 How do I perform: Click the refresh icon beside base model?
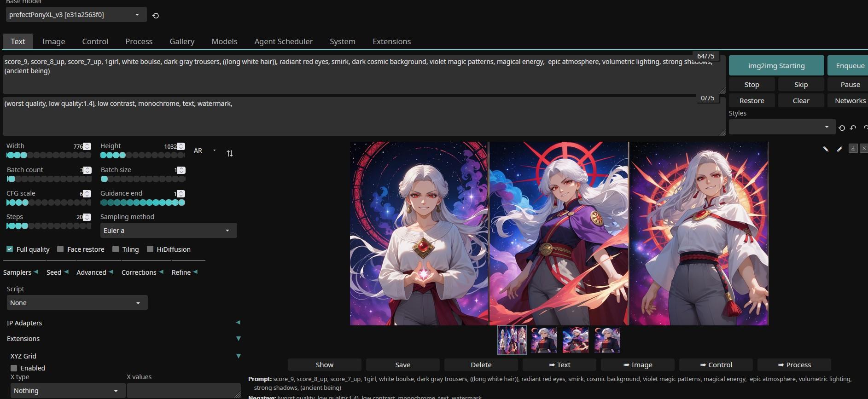pyautogui.click(x=156, y=16)
